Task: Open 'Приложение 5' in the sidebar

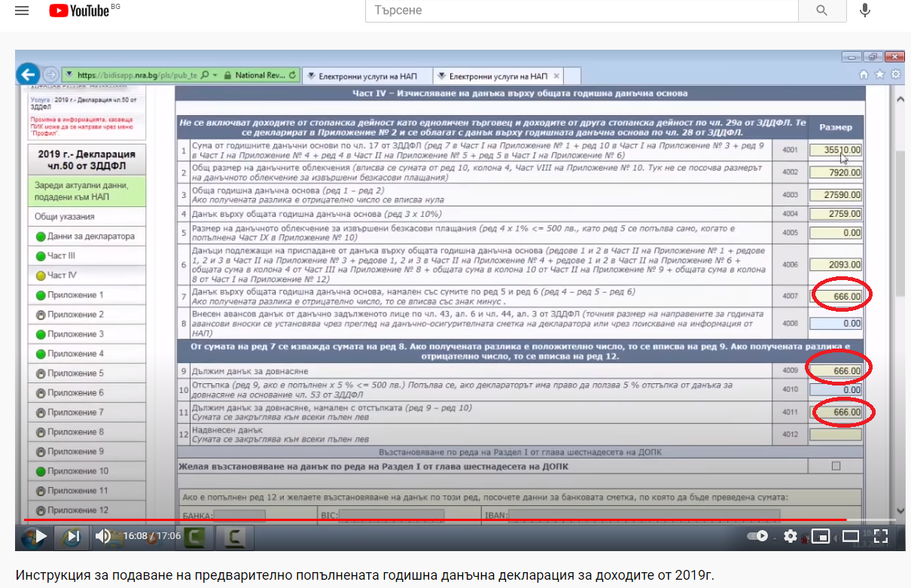Action: point(87,373)
